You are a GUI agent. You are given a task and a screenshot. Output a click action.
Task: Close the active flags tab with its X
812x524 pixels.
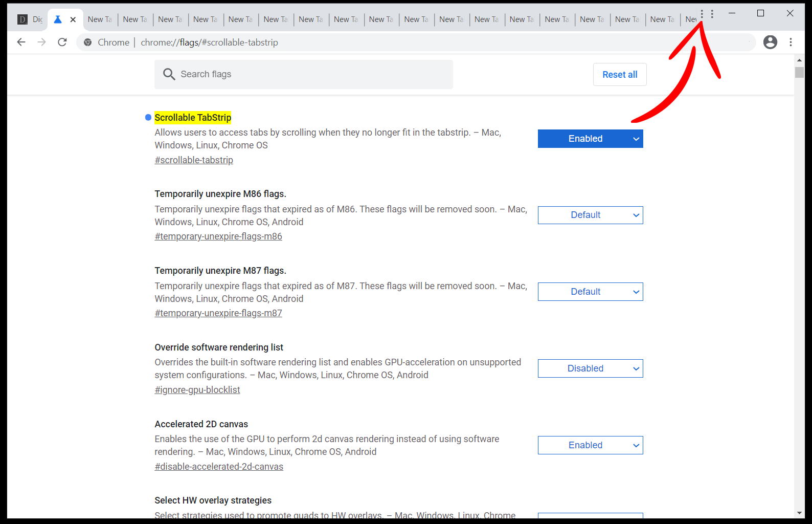pos(73,19)
